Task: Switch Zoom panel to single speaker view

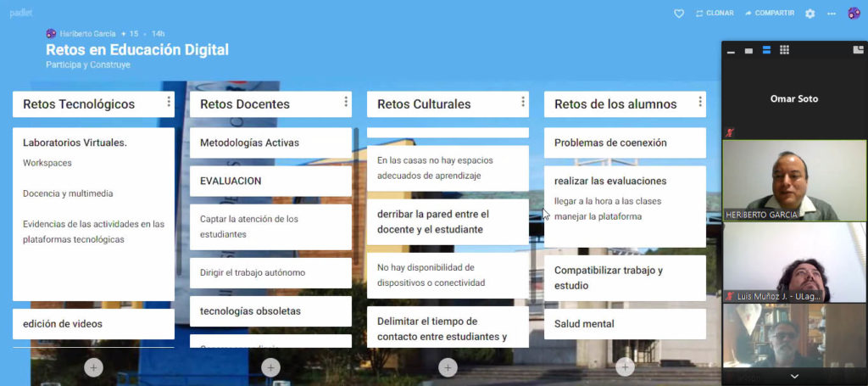Action: coord(748,51)
